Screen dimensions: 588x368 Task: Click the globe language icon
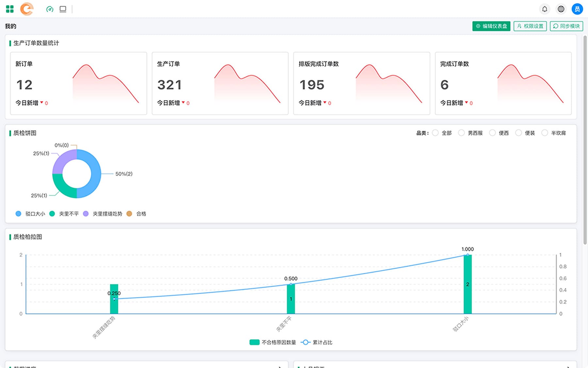point(561,9)
